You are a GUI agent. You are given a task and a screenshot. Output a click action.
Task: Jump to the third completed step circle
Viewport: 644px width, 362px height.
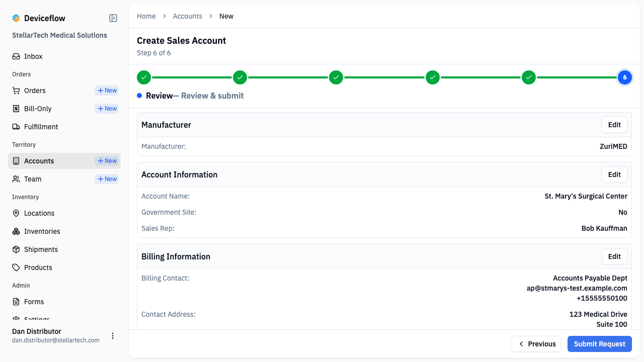(x=336, y=77)
